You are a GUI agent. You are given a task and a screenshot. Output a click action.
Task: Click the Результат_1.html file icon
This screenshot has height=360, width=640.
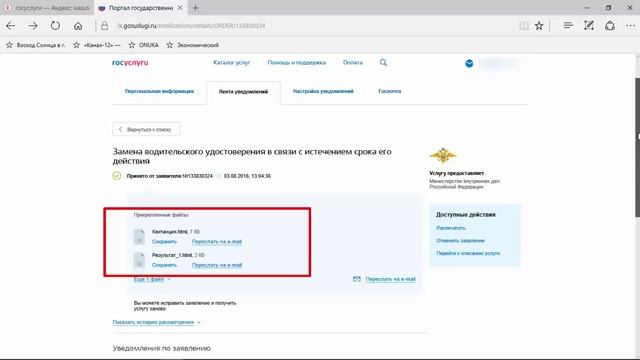point(139,260)
